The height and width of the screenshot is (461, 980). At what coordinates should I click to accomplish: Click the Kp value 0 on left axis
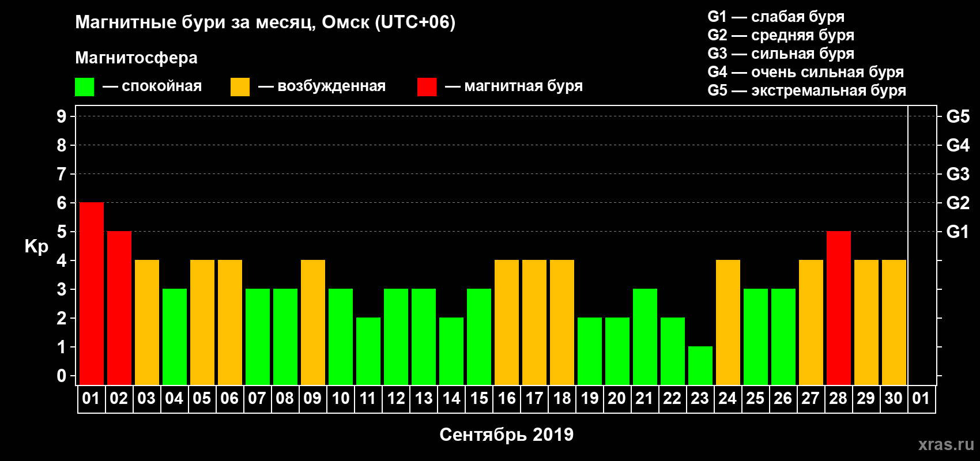click(62, 376)
